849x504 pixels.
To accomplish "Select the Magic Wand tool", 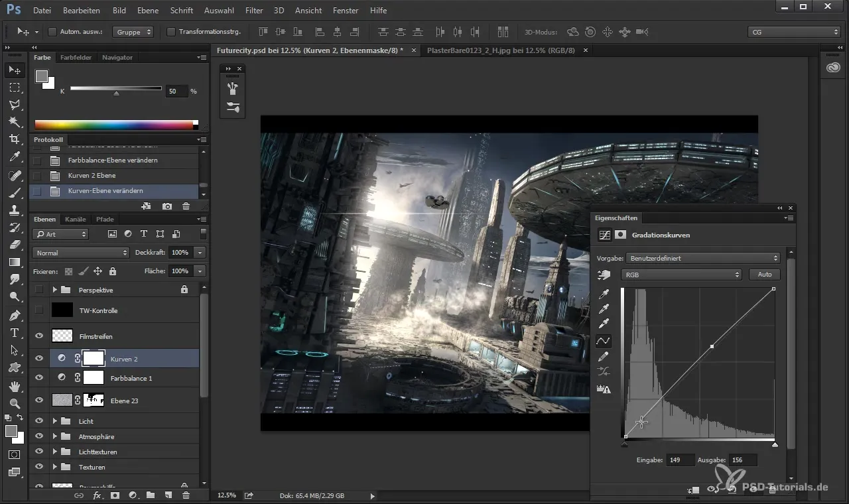I will click(15, 122).
